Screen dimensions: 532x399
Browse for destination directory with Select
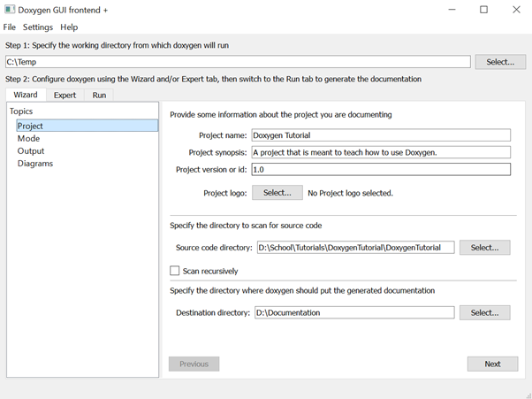(485, 313)
